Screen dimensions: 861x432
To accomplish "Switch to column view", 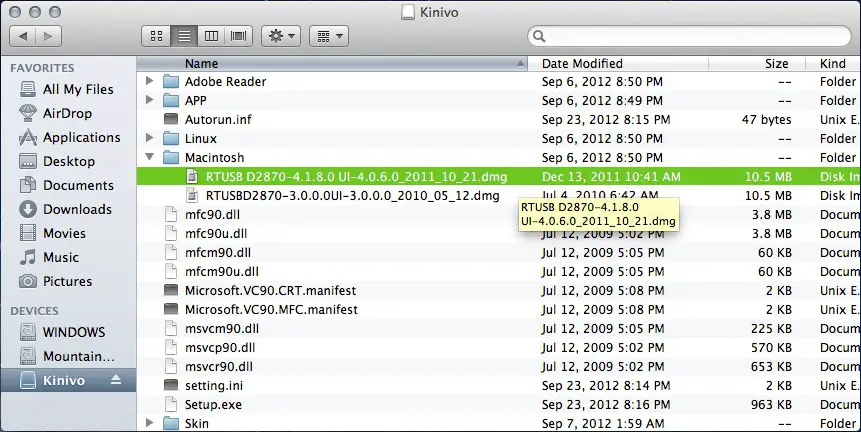I will coord(211,36).
